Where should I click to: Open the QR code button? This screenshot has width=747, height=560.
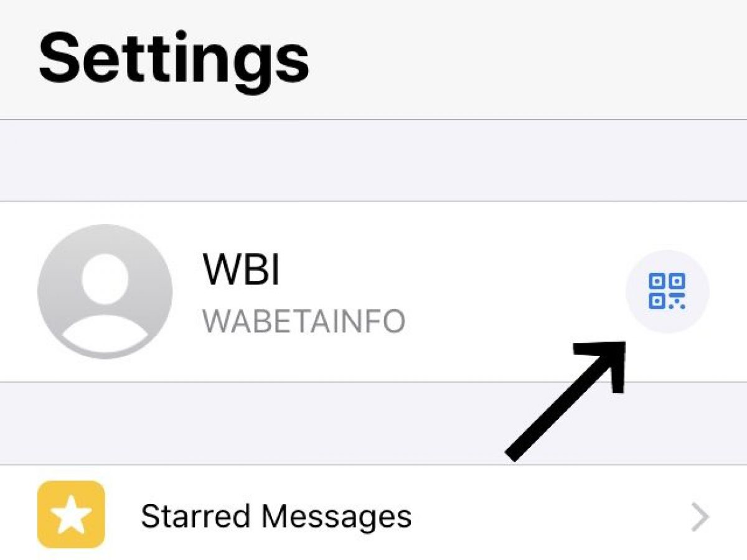tap(667, 291)
